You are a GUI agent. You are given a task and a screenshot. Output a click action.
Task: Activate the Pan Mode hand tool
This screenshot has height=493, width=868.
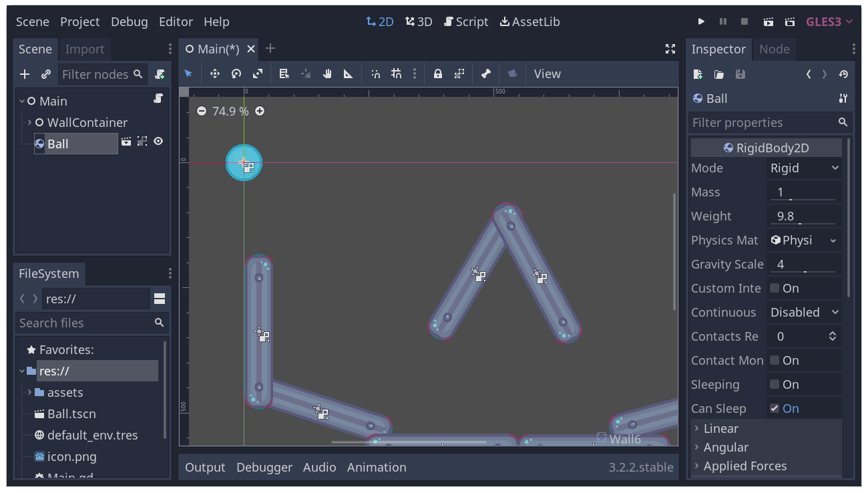click(x=327, y=74)
